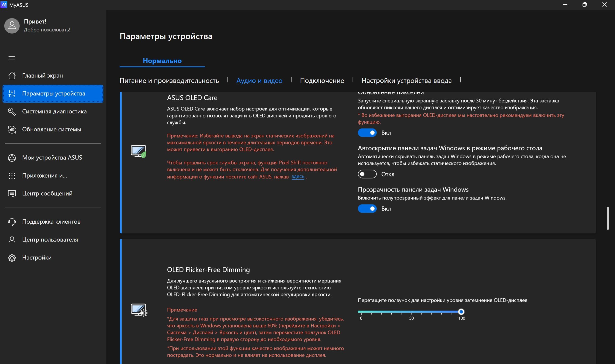Click the OLED dimming slider handle
Image resolution: width=615 pixels, height=364 pixels.
click(x=461, y=312)
